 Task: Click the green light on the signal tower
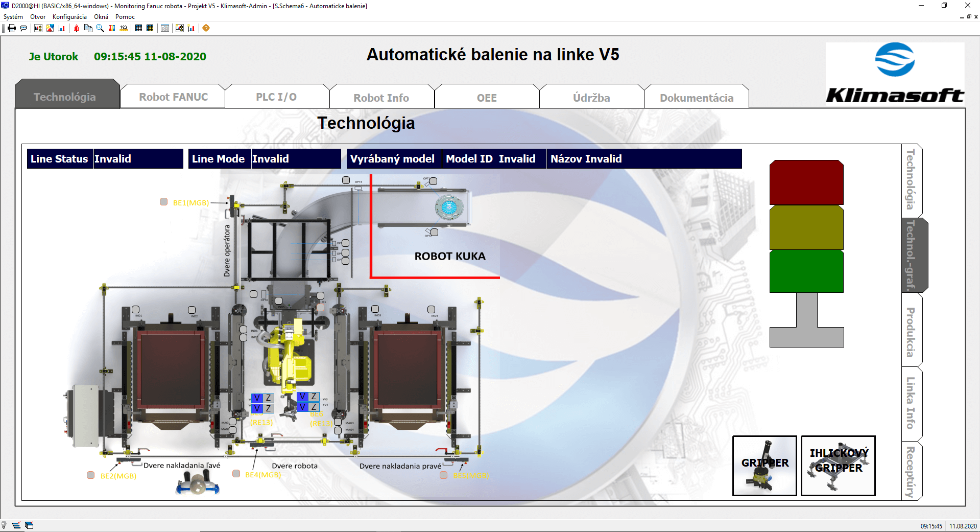click(806, 271)
